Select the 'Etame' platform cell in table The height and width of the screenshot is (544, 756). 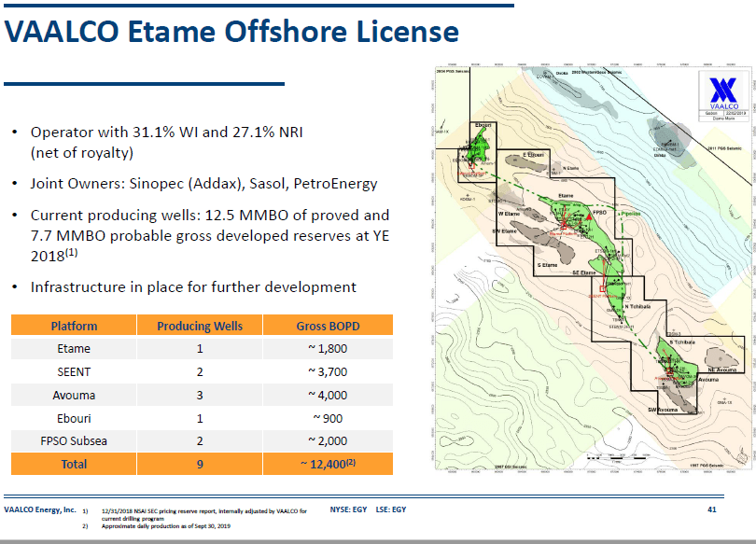pyautogui.click(x=74, y=348)
